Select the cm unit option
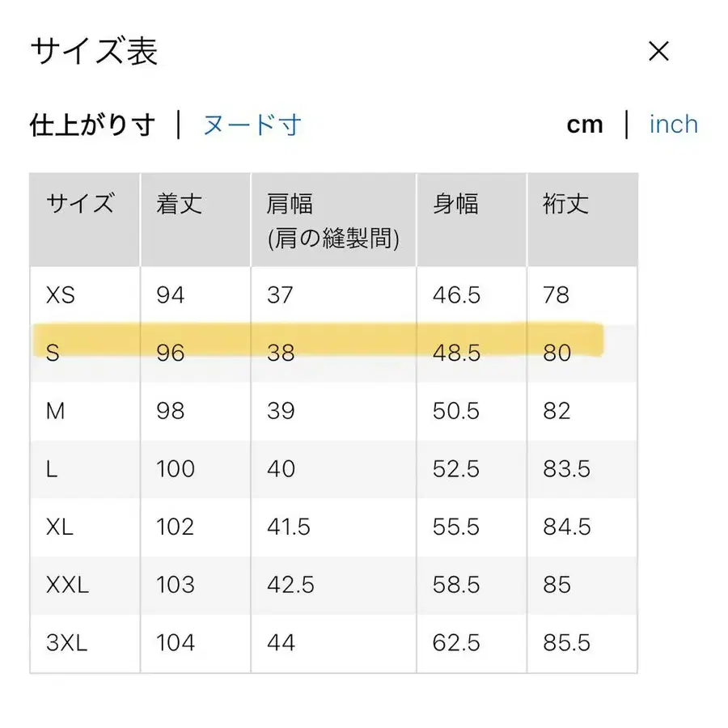The width and height of the screenshot is (728, 728). click(x=585, y=124)
